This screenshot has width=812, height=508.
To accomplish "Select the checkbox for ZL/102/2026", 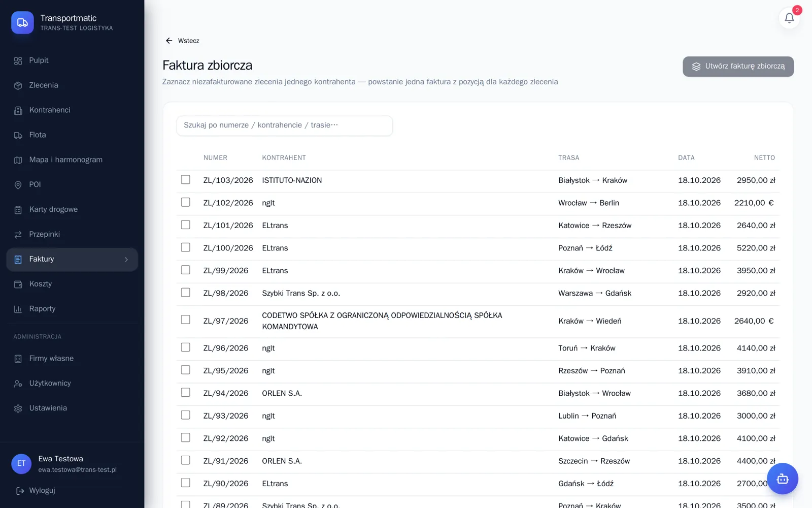I will click(x=186, y=202).
